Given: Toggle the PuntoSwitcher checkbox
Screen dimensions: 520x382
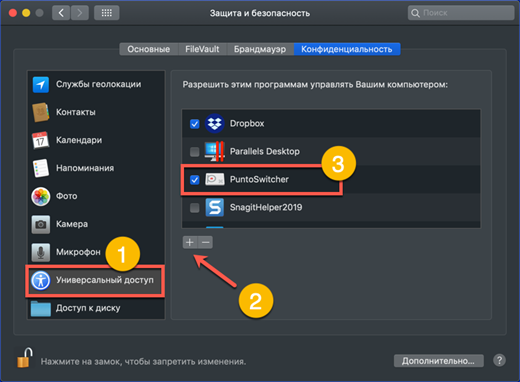Looking at the screenshot, I should [195, 180].
